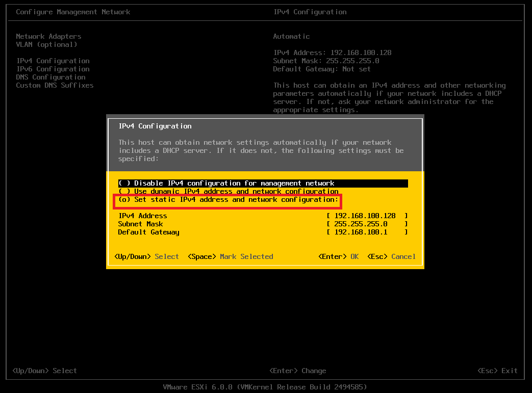
Task: Click 'Default Gateway: Not set' text
Action: pos(322,69)
